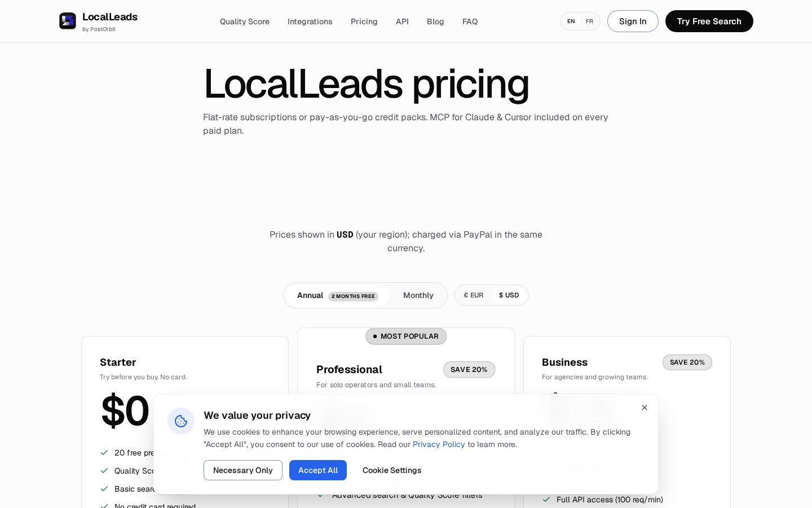
Task: Click the Business plan title
Action: (564, 362)
